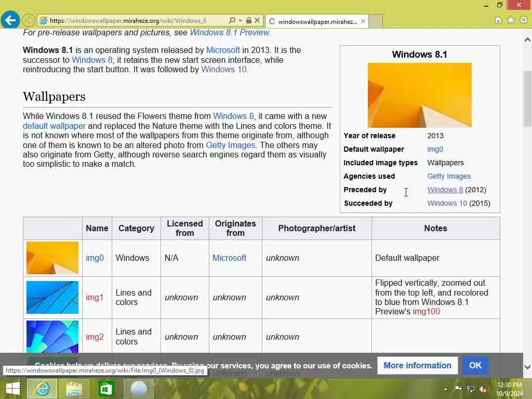This screenshot has height=399, width=532.
Task: Open the Action Center flag icon
Action: tap(458, 389)
